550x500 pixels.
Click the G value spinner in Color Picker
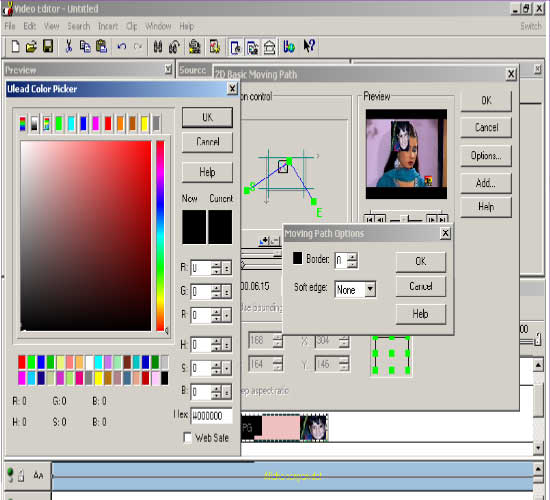[x=216, y=292]
